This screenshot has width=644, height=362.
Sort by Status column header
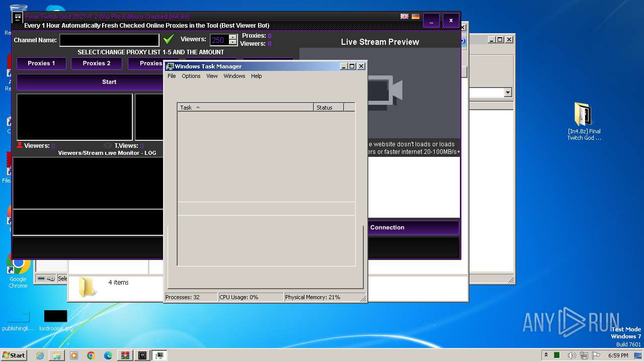(x=329, y=107)
